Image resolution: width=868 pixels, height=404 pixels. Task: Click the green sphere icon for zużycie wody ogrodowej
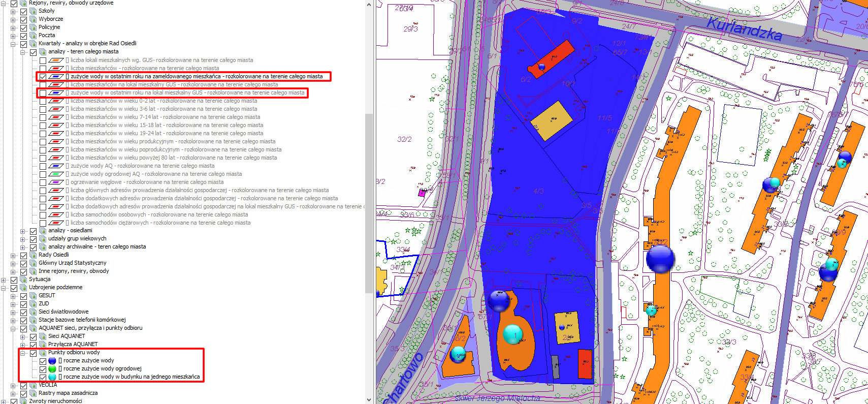point(52,369)
